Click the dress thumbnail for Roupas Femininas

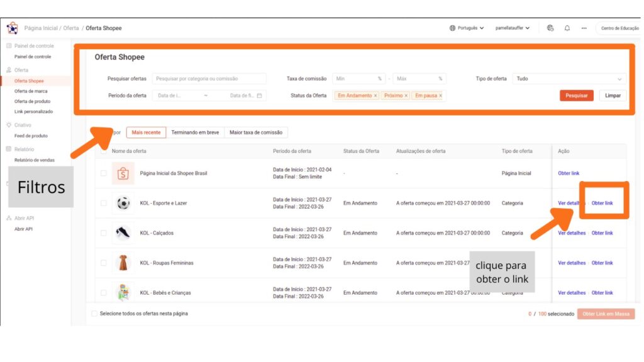pos(123,263)
